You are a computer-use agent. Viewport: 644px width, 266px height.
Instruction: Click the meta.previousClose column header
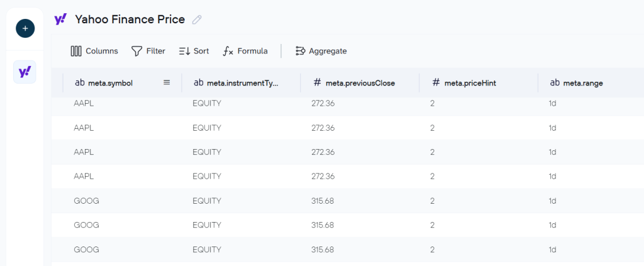pos(360,82)
